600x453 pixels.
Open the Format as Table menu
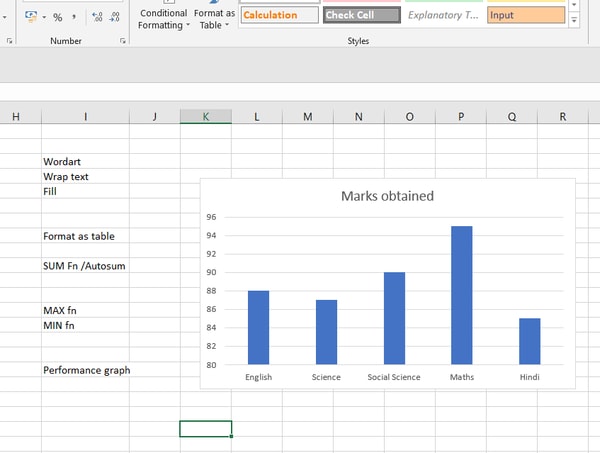[214, 18]
